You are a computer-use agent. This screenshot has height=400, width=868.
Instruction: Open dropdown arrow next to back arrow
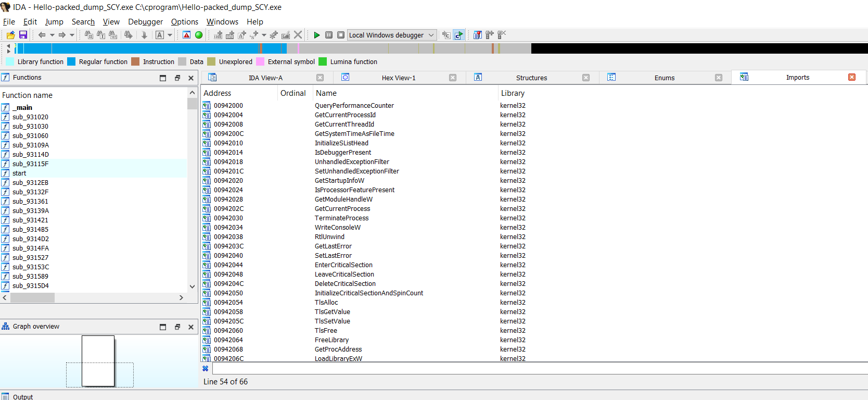tap(52, 35)
